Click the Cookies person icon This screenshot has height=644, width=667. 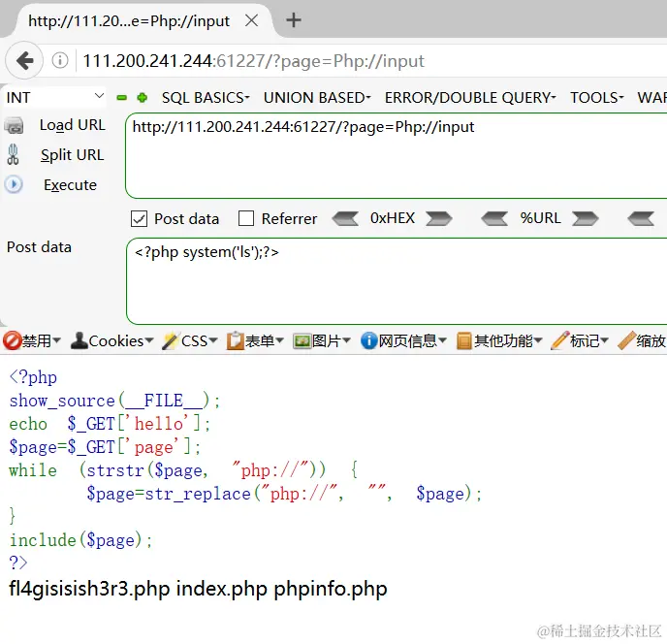(79, 340)
